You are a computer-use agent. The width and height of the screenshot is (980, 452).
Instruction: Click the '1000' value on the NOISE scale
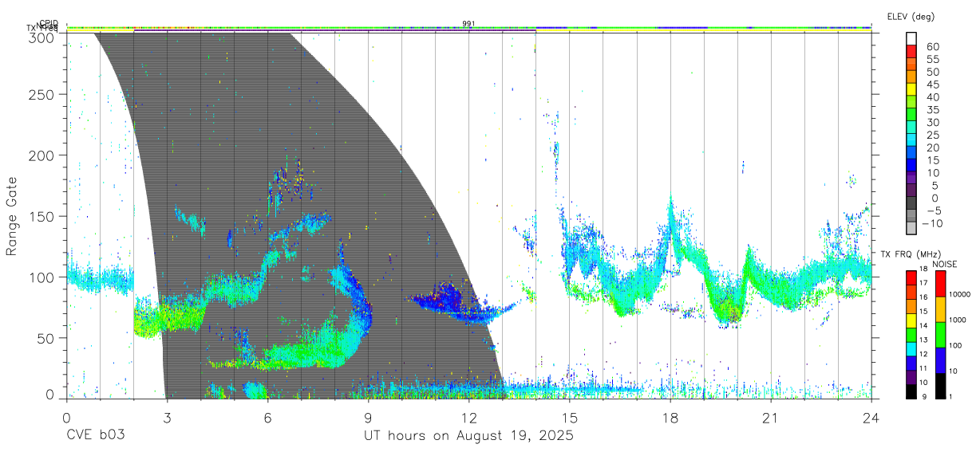[x=958, y=320]
